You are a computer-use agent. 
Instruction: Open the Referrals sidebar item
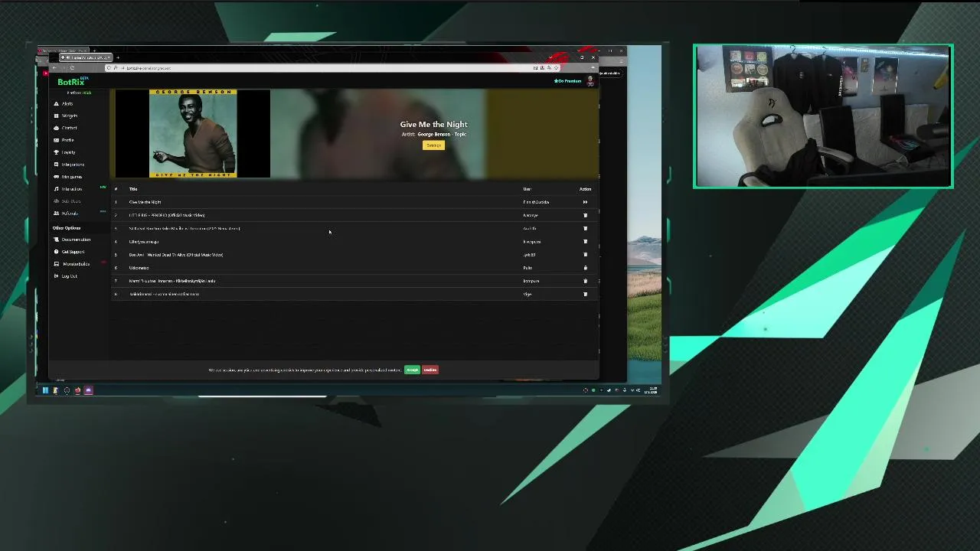pyautogui.click(x=67, y=214)
